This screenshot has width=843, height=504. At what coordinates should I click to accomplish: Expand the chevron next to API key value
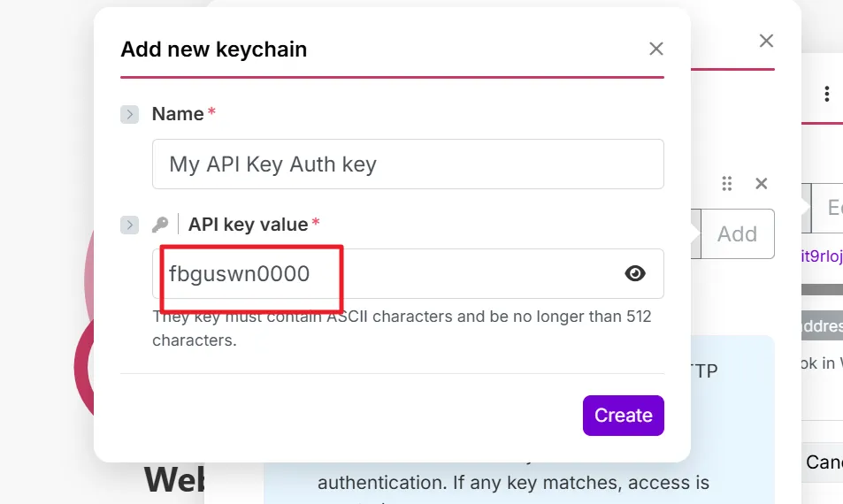point(130,225)
